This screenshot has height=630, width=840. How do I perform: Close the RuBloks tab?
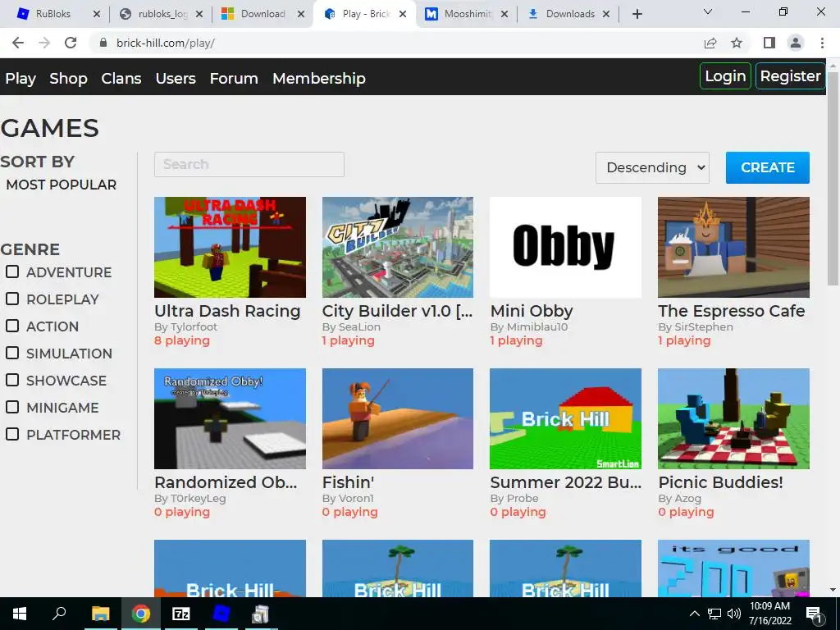97,14
